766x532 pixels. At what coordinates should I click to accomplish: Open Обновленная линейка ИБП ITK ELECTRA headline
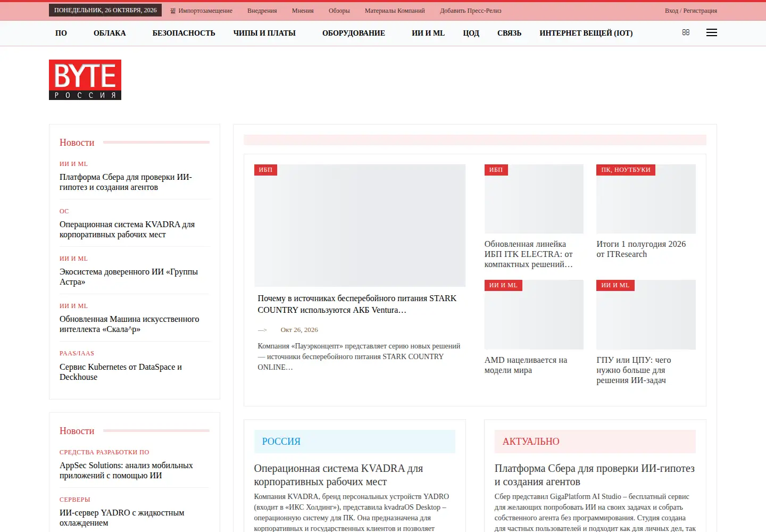(529, 254)
